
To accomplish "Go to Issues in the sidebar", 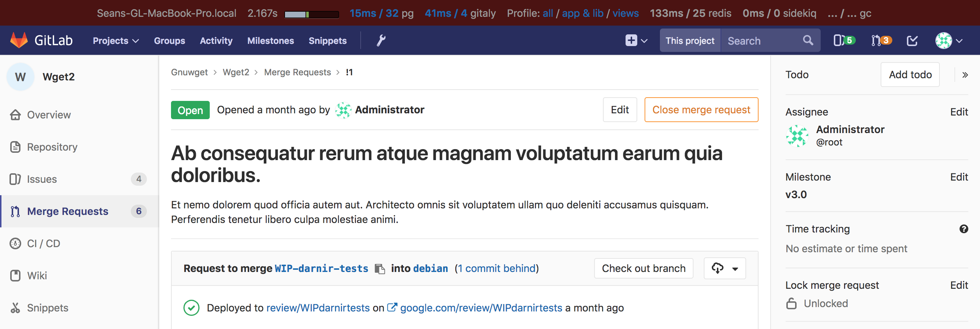I will [x=42, y=179].
